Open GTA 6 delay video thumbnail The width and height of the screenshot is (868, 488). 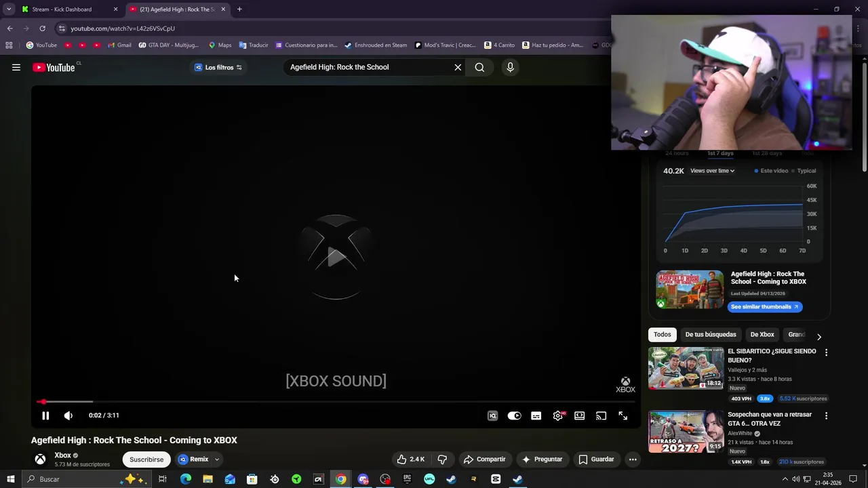pos(686,431)
